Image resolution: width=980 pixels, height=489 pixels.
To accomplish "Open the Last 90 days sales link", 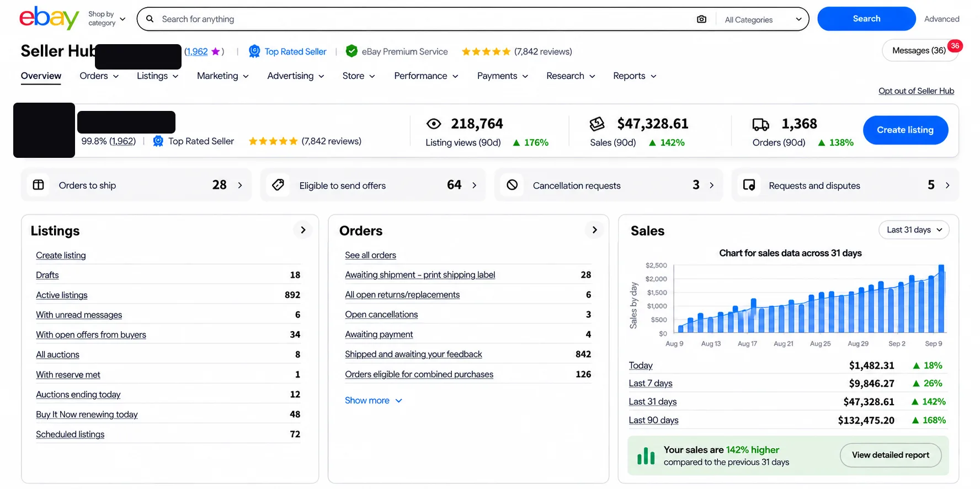I will pos(653,421).
